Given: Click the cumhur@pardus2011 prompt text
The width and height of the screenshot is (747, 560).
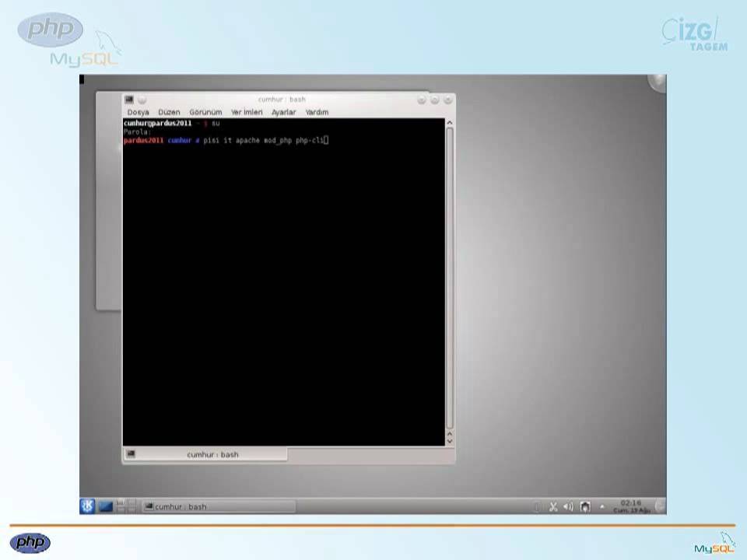Looking at the screenshot, I should (158, 123).
